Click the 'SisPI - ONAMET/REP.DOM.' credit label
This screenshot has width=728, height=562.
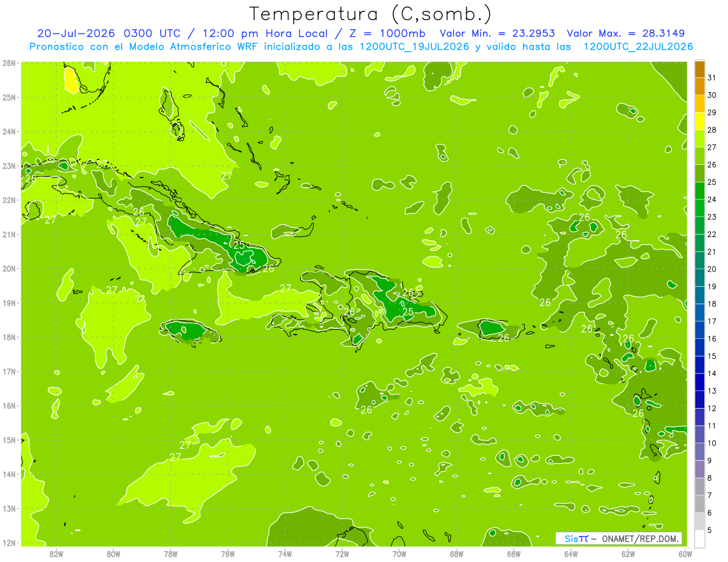(x=619, y=538)
